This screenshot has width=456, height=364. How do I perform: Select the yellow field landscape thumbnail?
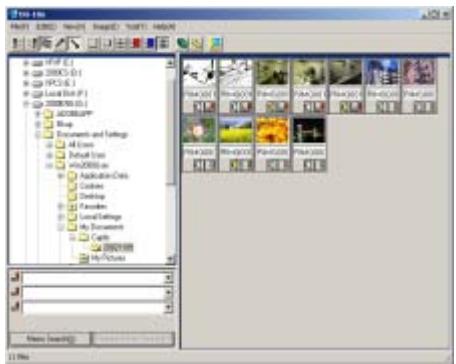pyautogui.click(x=236, y=130)
